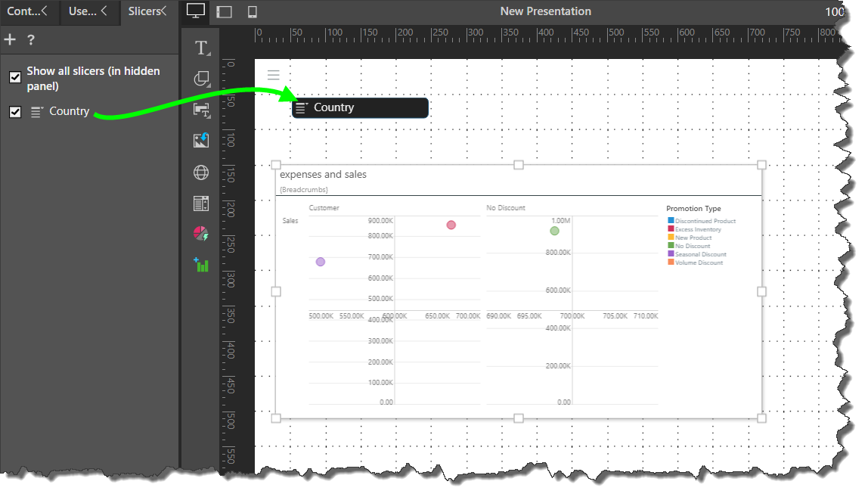Select the Shapes tool
The width and height of the screenshot is (868, 497).
[x=201, y=79]
